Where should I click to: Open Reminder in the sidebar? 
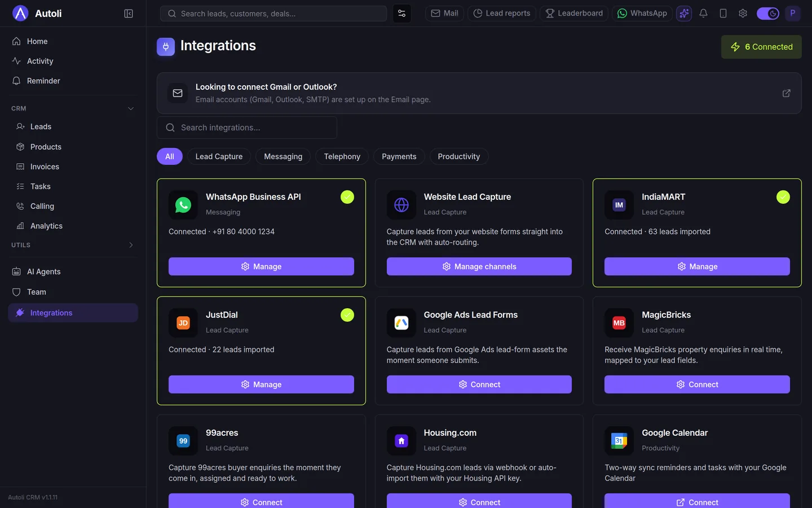(73, 81)
